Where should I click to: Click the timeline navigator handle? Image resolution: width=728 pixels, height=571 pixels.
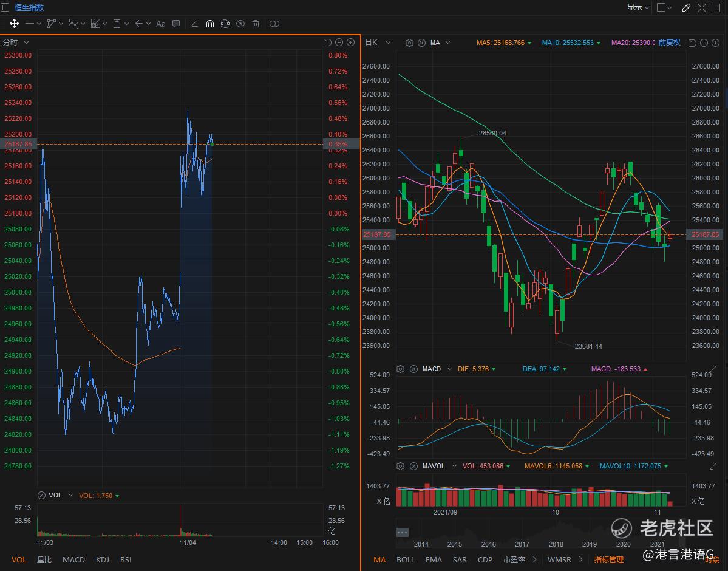coord(402,532)
